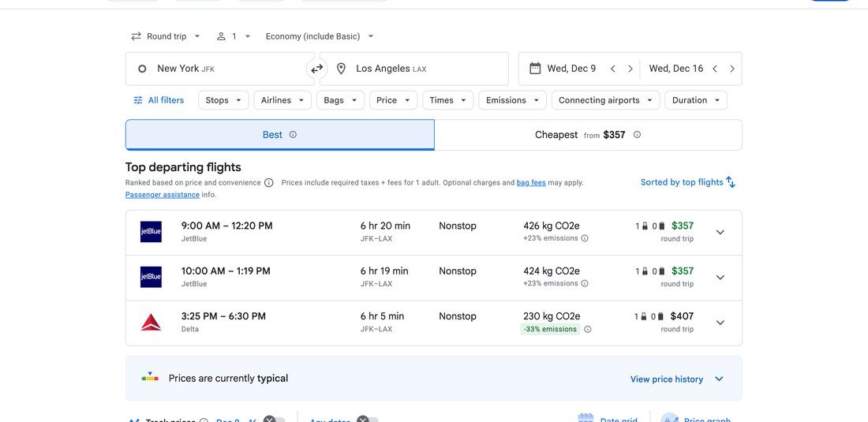868x422 pixels.
Task: Switch to the Cheapest tab
Action: pyautogui.click(x=588, y=134)
